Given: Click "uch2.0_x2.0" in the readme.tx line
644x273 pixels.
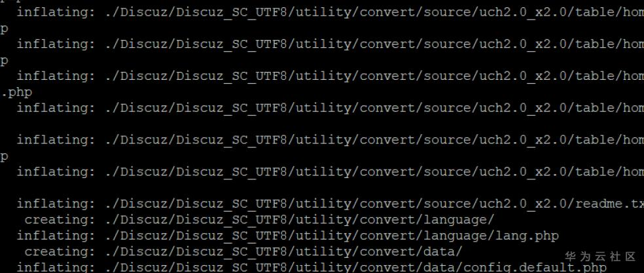Looking at the screenshot, I should coord(526,204).
